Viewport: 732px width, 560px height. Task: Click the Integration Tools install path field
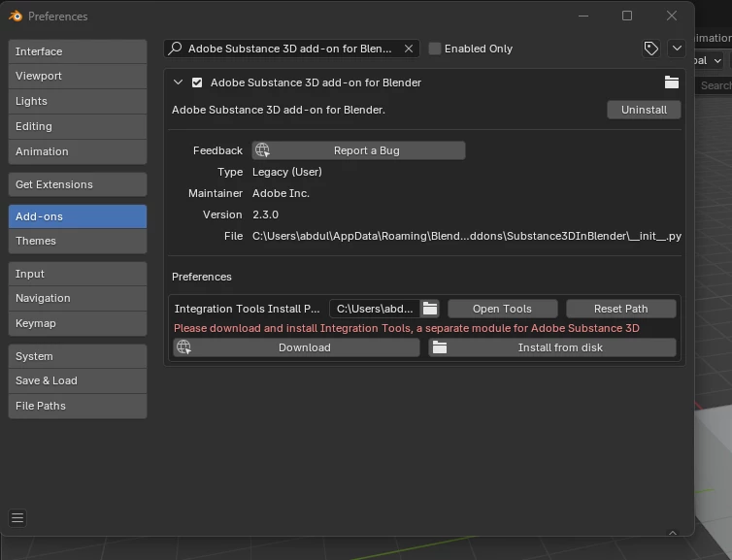[x=376, y=309]
